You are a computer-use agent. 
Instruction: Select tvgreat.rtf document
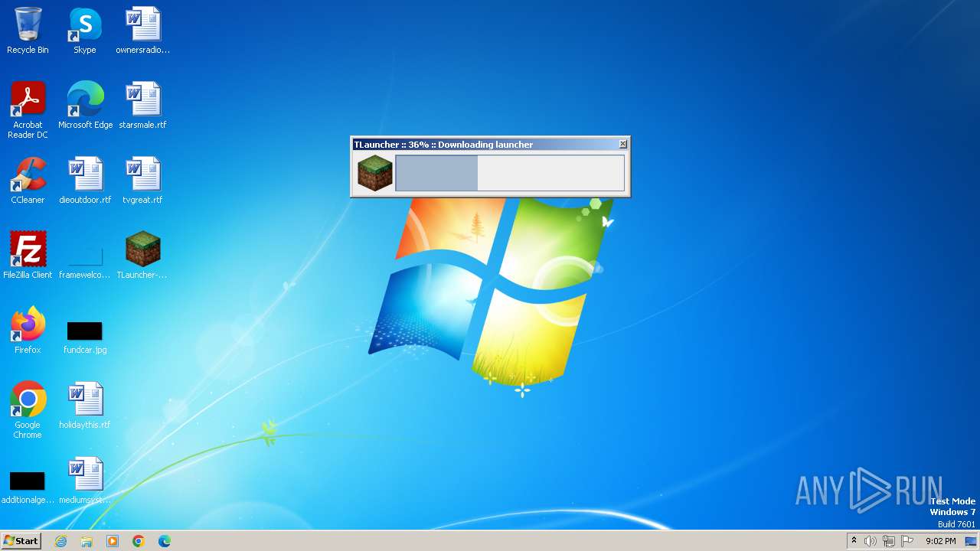142,181
